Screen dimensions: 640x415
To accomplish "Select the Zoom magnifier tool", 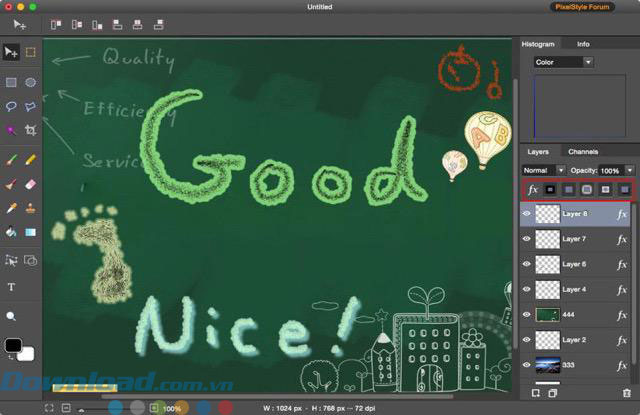I will click(12, 315).
